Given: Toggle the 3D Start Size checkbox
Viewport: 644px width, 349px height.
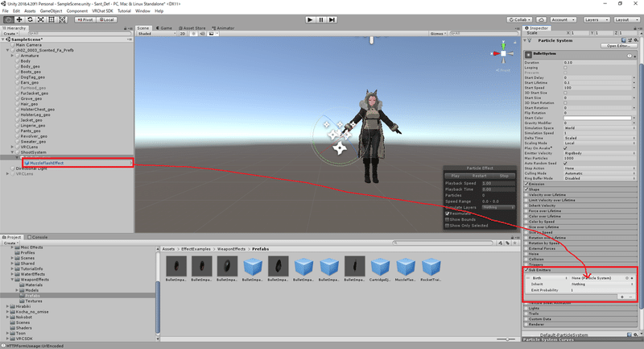Looking at the screenshot, I should click(x=566, y=93).
